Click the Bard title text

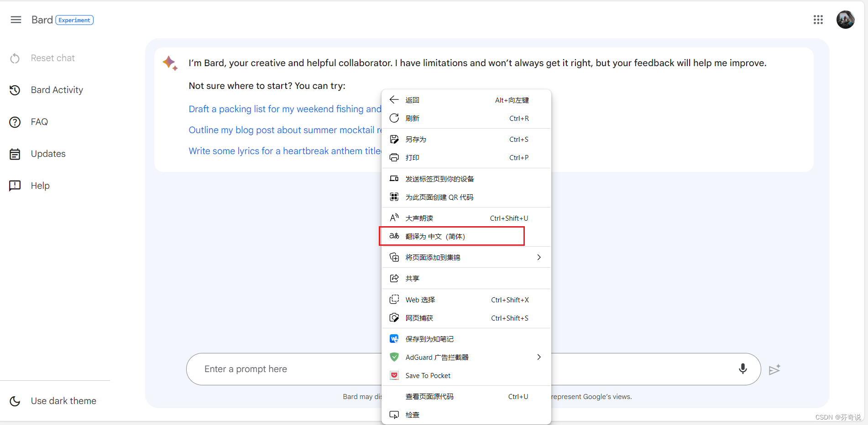tap(42, 20)
